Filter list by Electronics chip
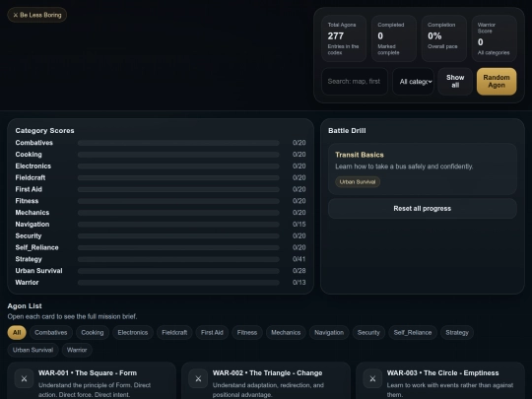The width and height of the screenshot is (532, 399). click(133, 333)
